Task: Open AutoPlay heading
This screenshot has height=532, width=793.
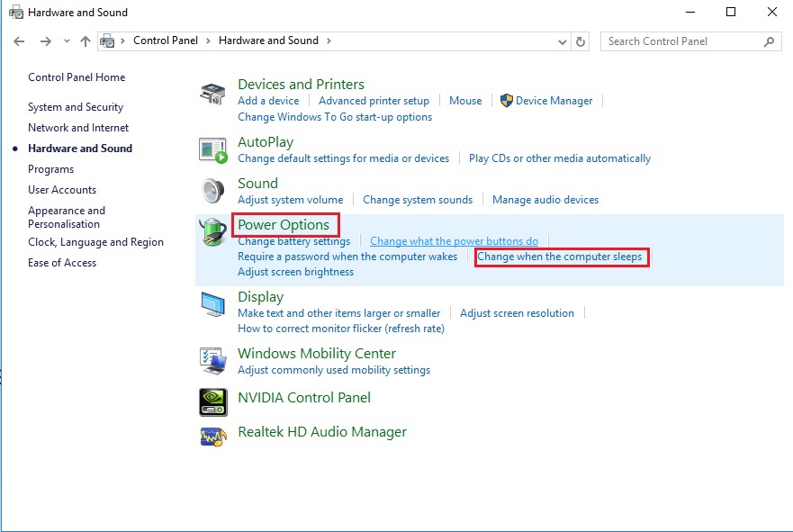Action: click(266, 142)
